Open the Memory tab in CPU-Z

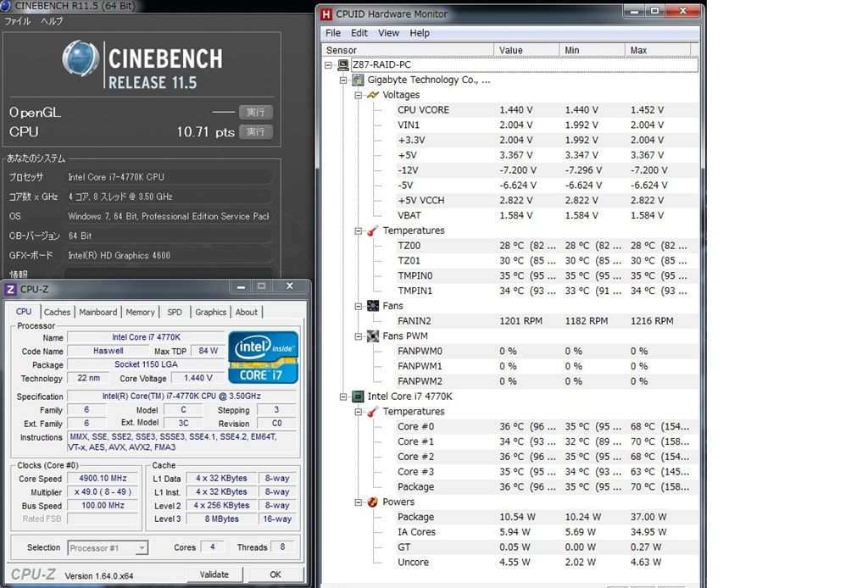coord(141,312)
